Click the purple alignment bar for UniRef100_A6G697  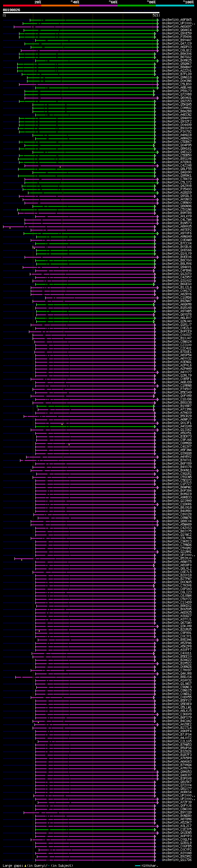click(x=86, y=26)
